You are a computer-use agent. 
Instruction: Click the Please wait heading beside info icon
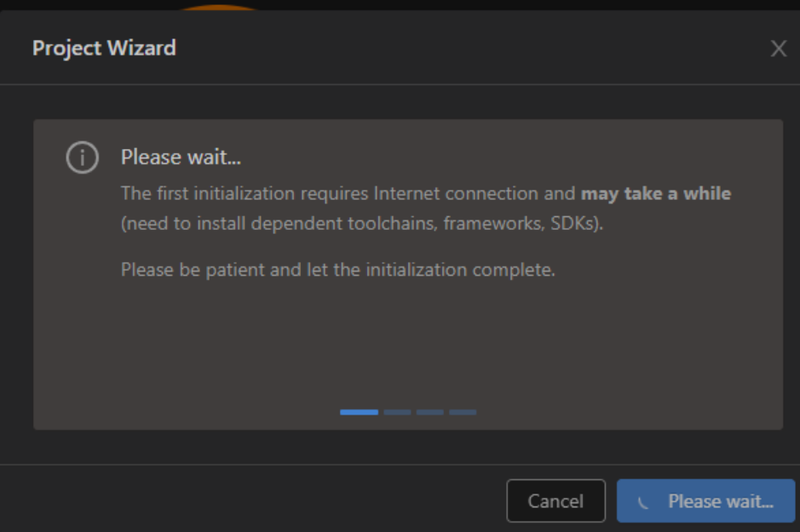(x=181, y=157)
